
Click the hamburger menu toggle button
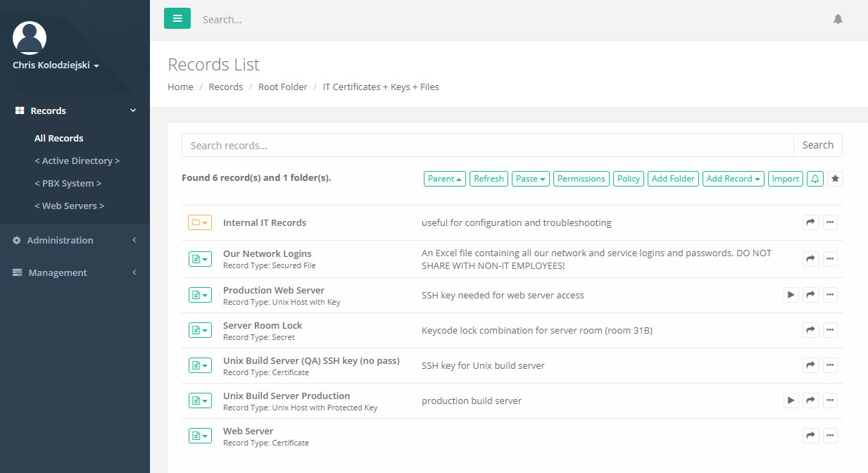[177, 18]
